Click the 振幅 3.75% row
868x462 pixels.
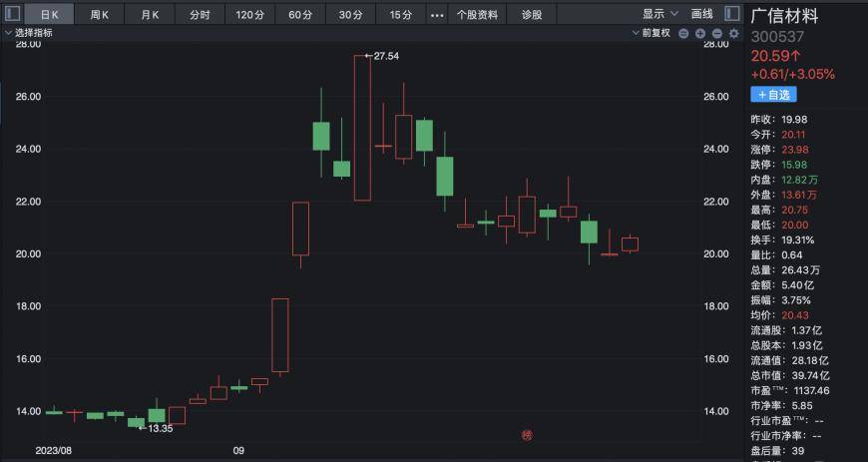(x=780, y=300)
